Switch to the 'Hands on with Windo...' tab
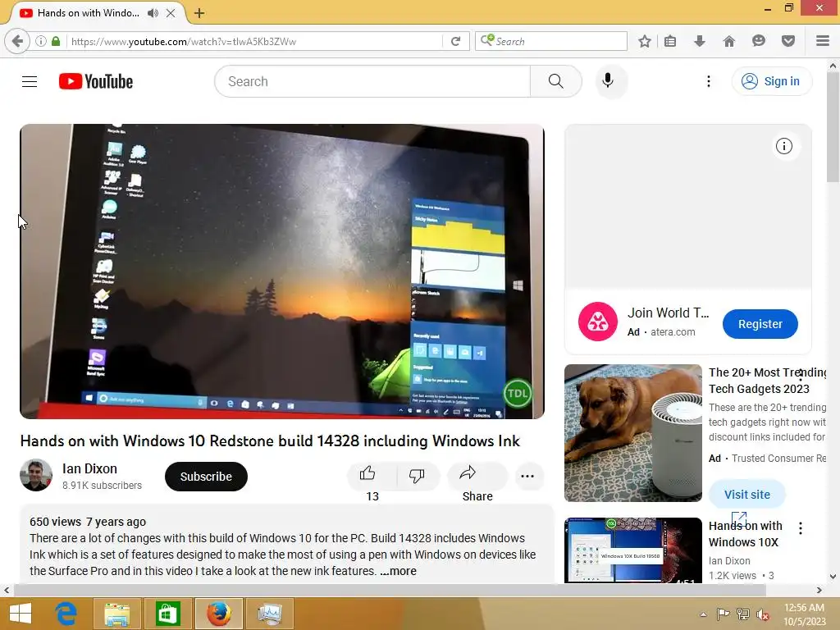840x630 pixels. pyautogui.click(x=89, y=13)
